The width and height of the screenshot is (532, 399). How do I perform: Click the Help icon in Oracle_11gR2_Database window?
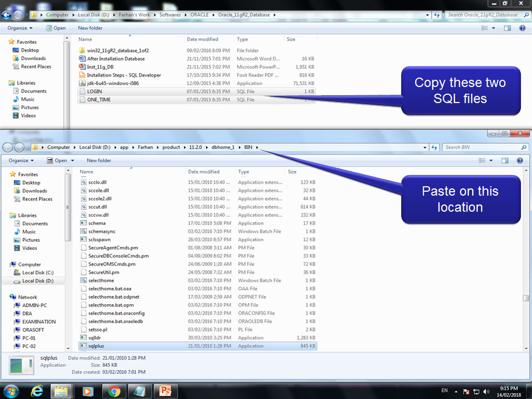tap(522, 28)
